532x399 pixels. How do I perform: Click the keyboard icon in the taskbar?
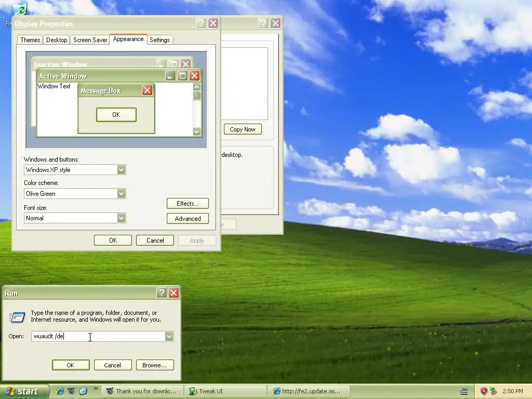pyautogui.click(x=464, y=392)
